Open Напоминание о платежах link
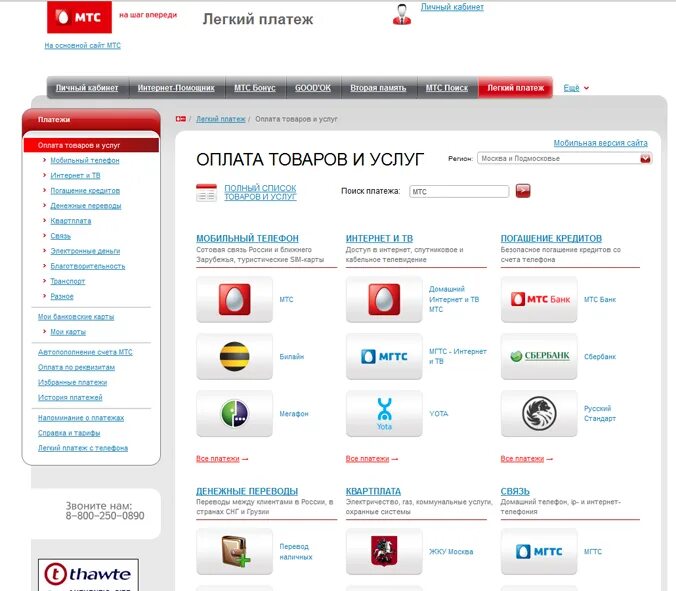Viewport: 676px width, 591px height. coord(81,418)
